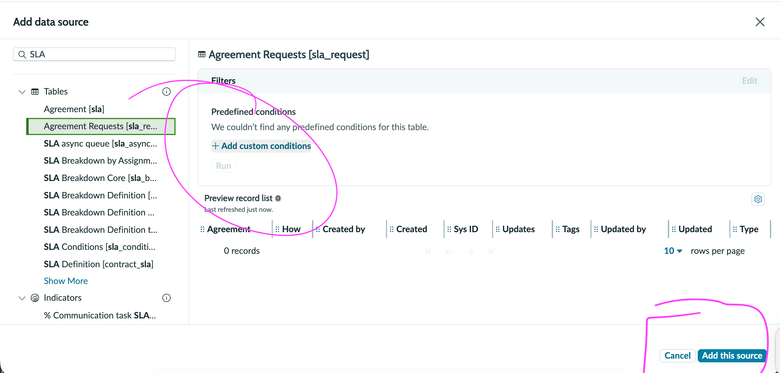This screenshot has width=780, height=373.
Task: Click the search magnifier icon
Action: (22, 55)
